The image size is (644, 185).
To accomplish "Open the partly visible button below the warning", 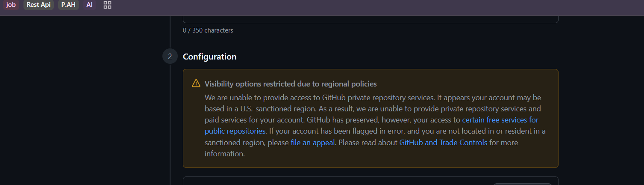I will [522, 184].
